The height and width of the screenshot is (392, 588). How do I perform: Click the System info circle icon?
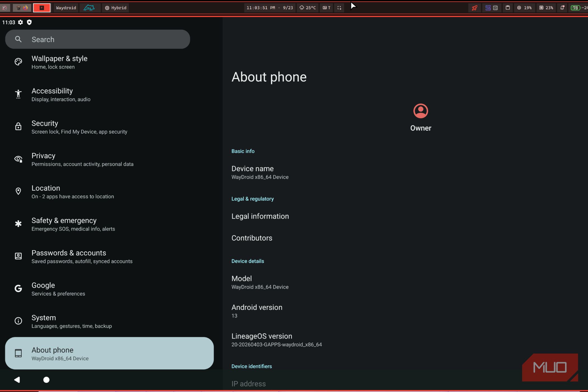pos(18,321)
